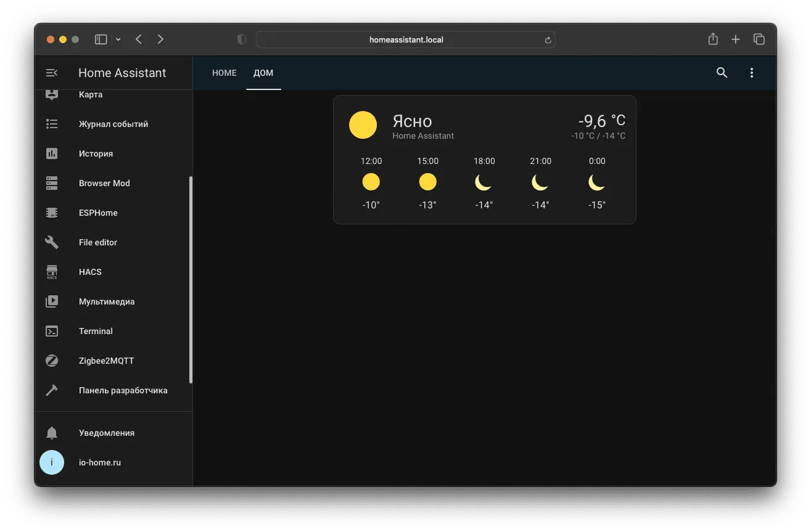Click the -10 °C / -14 °C range text
This screenshot has height=532, width=811.
[x=598, y=136]
